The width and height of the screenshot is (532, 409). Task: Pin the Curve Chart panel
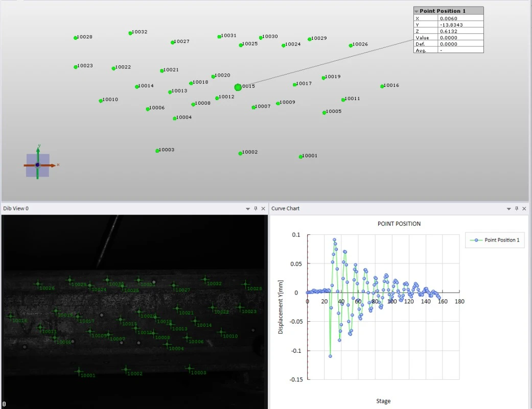coord(516,208)
